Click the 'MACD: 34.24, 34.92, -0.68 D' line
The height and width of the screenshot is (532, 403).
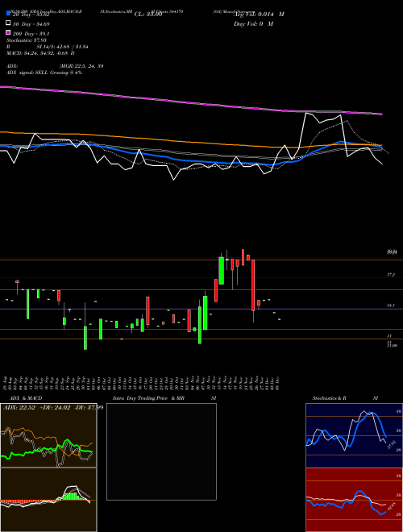(41, 53)
